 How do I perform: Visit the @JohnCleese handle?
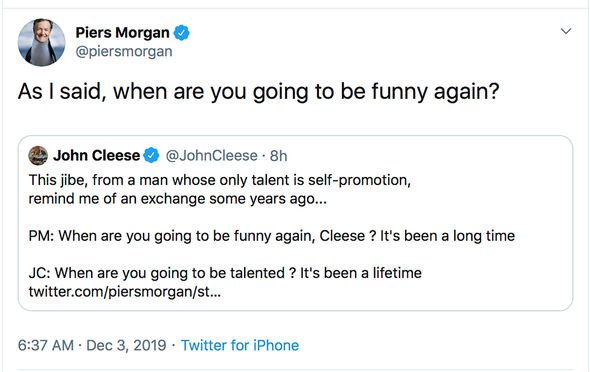click(212, 156)
